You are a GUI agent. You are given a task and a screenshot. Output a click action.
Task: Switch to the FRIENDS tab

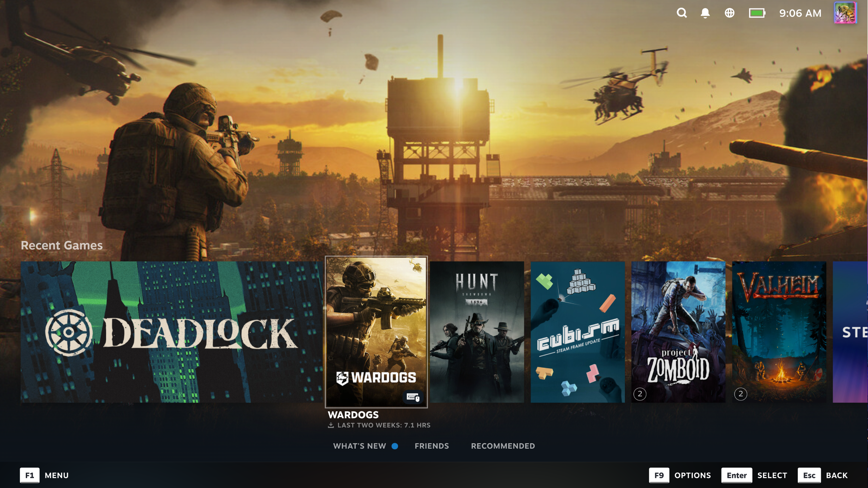click(x=432, y=446)
